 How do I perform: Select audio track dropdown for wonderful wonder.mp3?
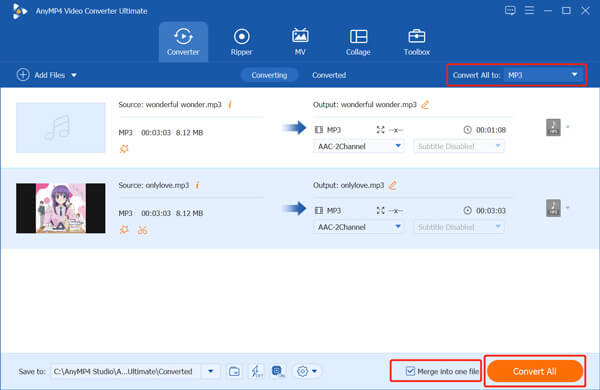pyautogui.click(x=358, y=146)
